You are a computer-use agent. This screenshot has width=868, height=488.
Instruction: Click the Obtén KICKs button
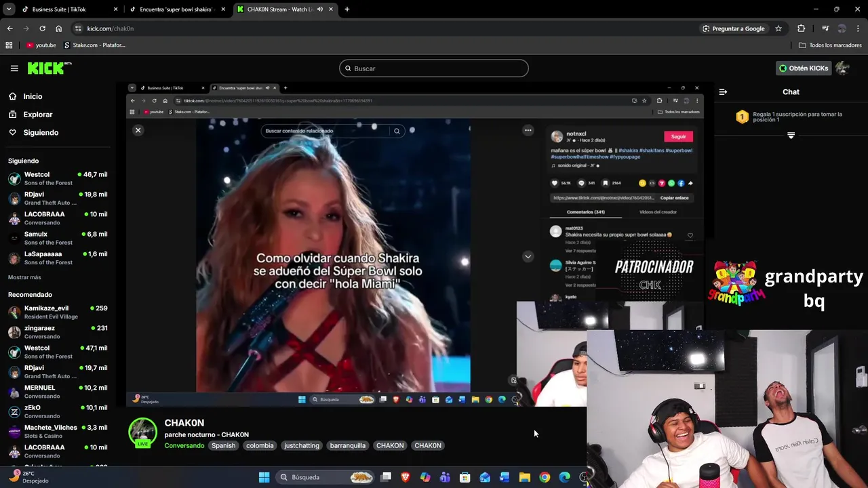click(x=804, y=68)
